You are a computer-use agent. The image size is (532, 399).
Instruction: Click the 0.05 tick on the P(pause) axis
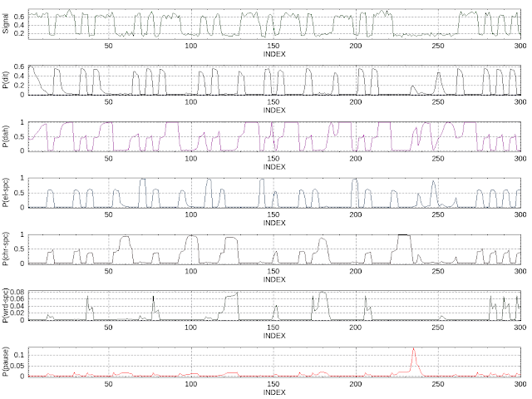click(17, 366)
